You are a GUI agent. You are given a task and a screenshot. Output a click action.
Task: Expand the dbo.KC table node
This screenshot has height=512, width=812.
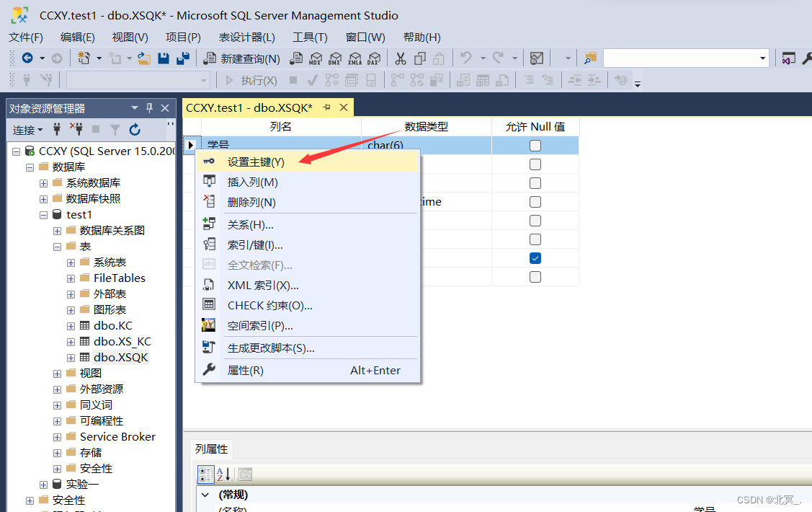pyautogui.click(x=71, y=326)
